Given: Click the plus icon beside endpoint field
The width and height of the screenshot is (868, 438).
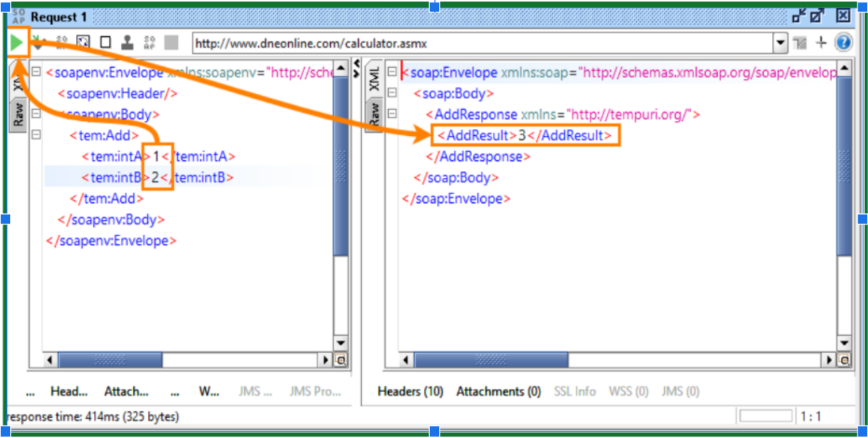Looking at the screenshot, I should [x=822, y=43].
